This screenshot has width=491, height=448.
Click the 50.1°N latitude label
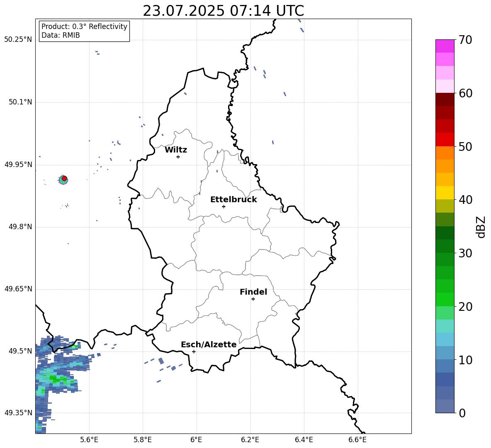[20, 102]
